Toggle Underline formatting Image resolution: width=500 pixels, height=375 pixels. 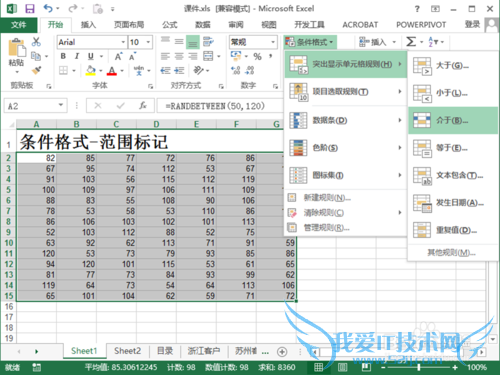pyautogui.click(x=91, y=56)
